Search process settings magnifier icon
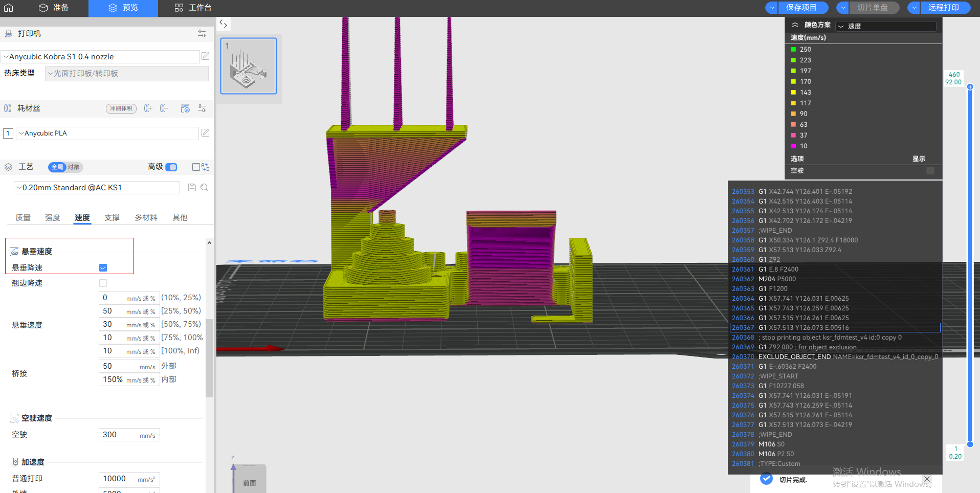 click(205, 188)
